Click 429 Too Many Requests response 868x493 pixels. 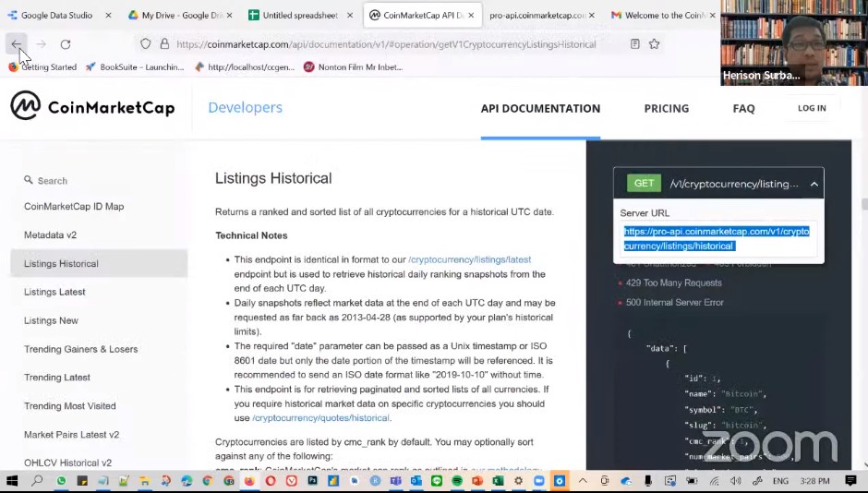point(674,283)
